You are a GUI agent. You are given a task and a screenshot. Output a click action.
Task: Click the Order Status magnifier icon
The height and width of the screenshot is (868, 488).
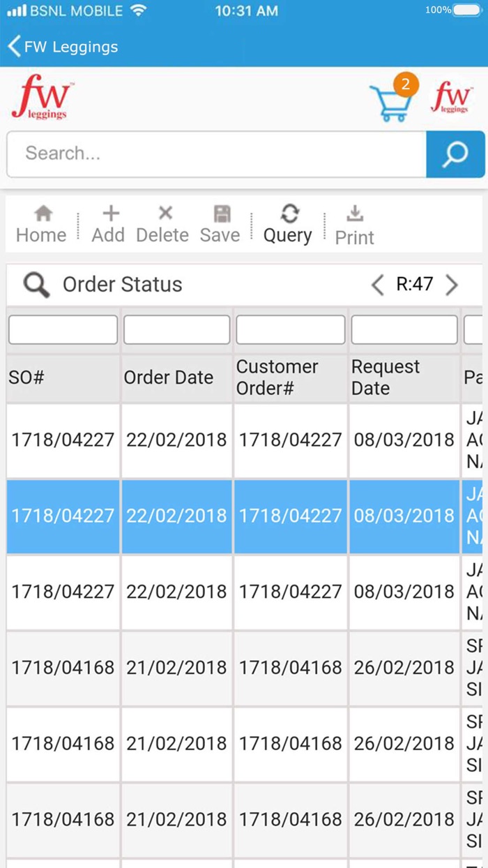pyautogui.click(x=36, y=285)
